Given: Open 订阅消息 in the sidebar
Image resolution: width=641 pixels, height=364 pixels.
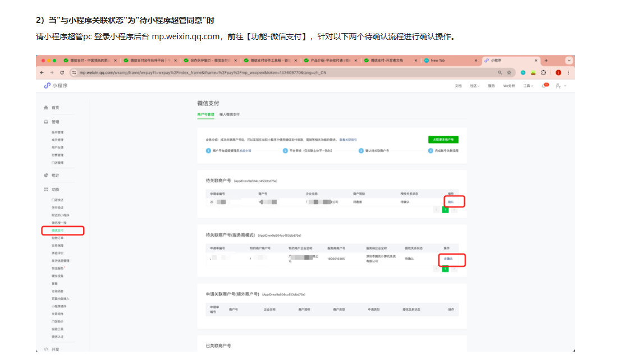Looking at the screenshot, I should pos(58,291).
